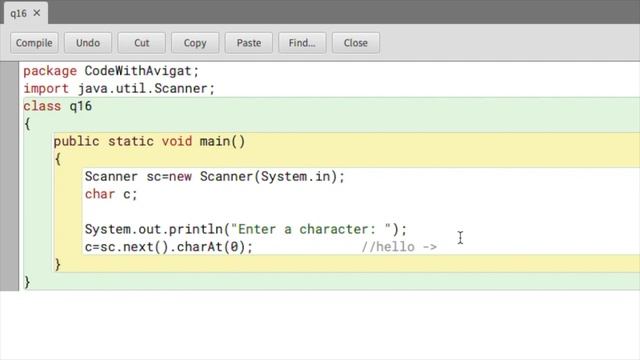The height and width of the screenshot is (360, 640).
Task: Undo the last edit
Action: click(x=88, y=43)
